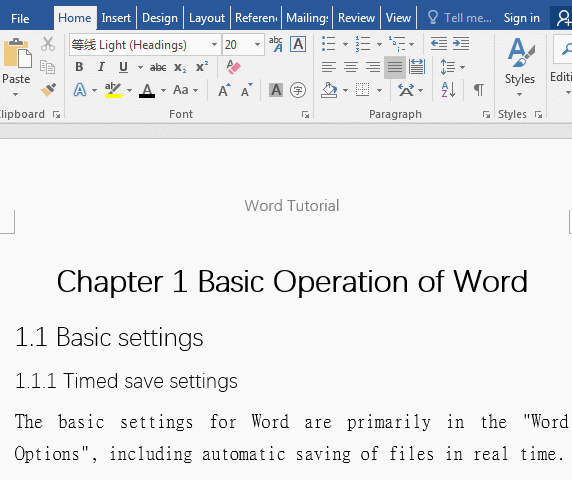Apply paragraph shading paint bucket
Image resolution: width=572 pixels, height=480 pixels.
(329, 90)
